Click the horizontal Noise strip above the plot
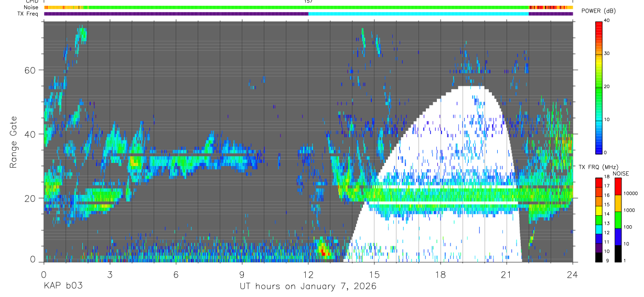Image resolution: width=644 pixels, height=297 pixels. [x=308, y=8]
